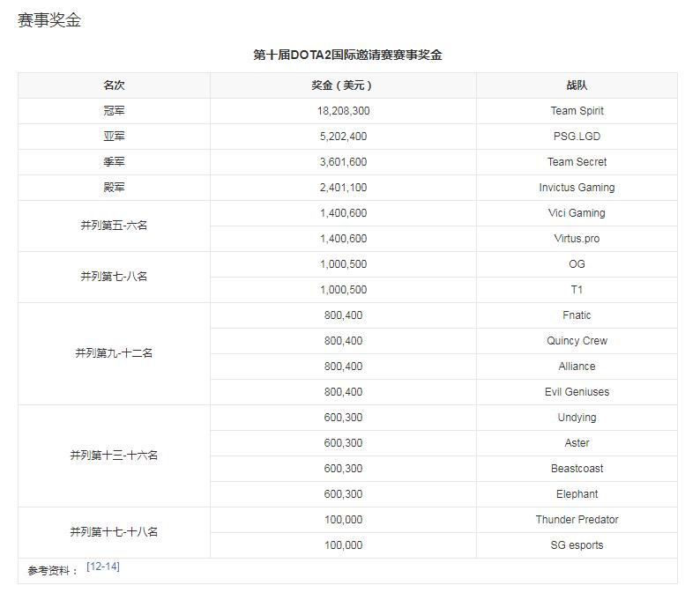Select the 季军 rank cell
This screenshot has height=600, width=700.
[114, 161]
